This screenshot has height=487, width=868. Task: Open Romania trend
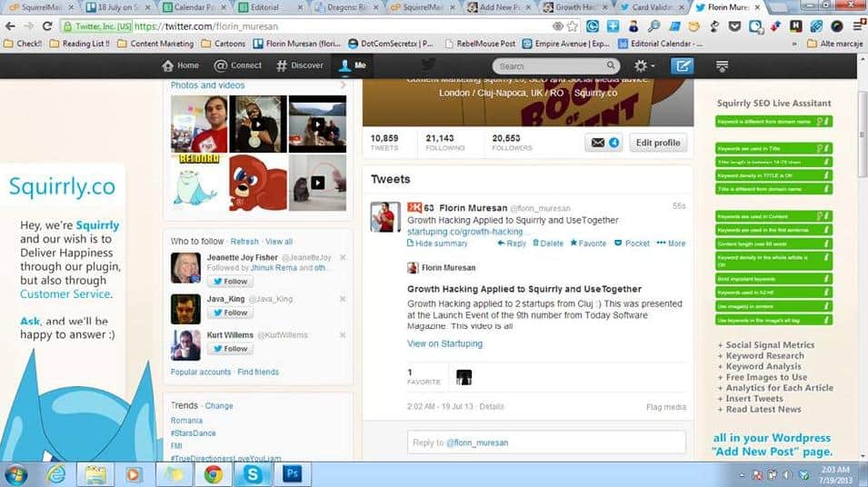(x=186, y=421)
